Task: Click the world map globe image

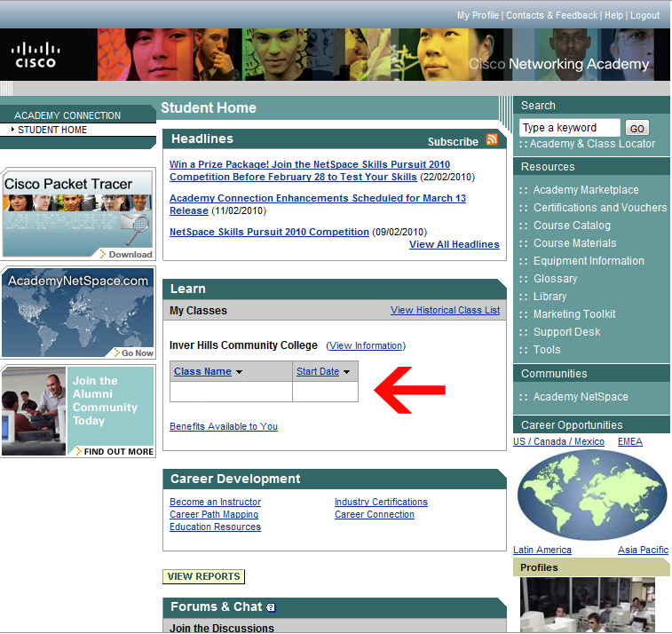Action: (591, 495)
